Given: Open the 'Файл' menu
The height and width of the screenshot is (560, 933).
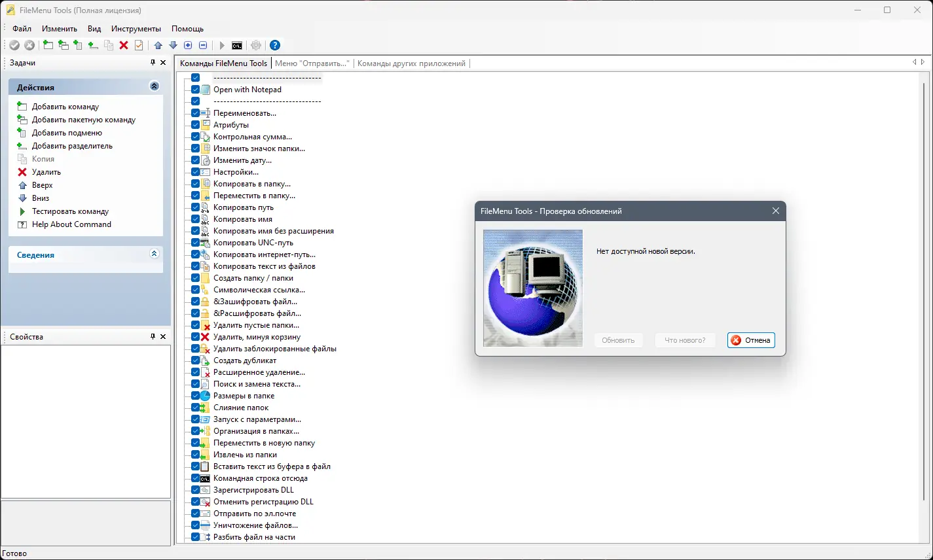Looking at the screenshot, I should tap(22, 29).
